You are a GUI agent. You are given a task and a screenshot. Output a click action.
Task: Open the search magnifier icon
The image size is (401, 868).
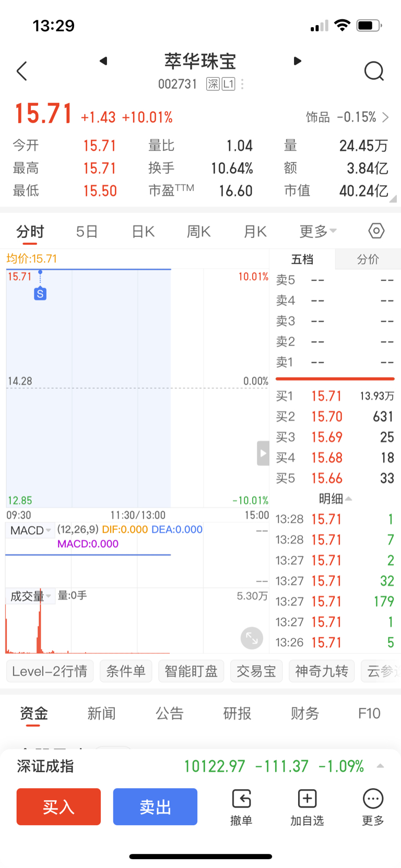(374, 72)
